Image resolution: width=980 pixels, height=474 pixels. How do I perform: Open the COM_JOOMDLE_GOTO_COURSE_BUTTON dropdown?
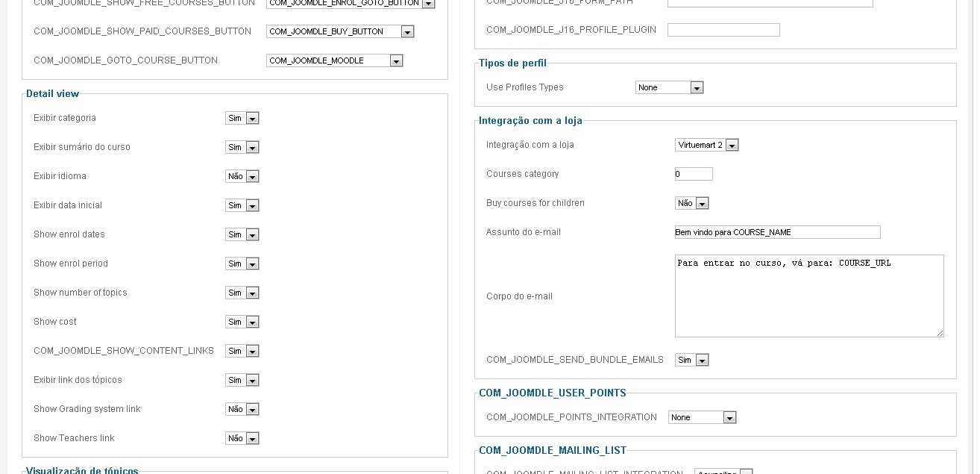point(334,60)
